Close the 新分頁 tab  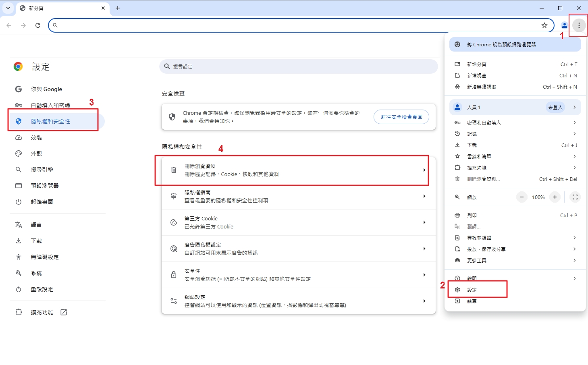[103, 8]
